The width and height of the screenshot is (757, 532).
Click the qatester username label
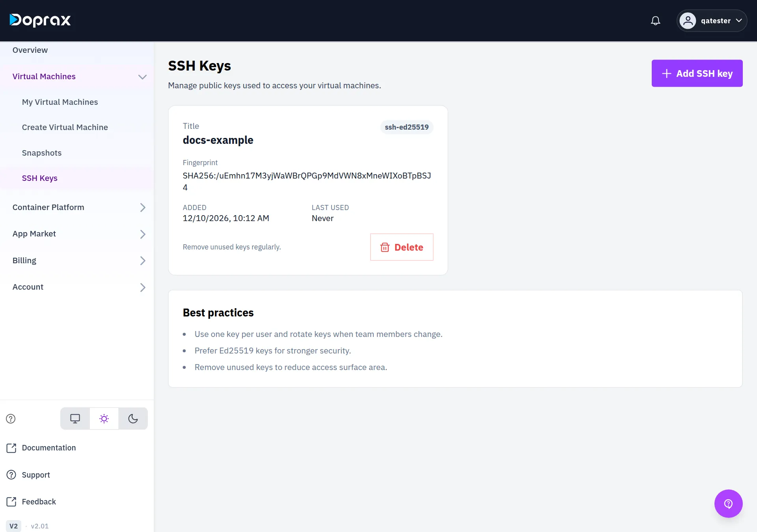click(x=716, y=20)
